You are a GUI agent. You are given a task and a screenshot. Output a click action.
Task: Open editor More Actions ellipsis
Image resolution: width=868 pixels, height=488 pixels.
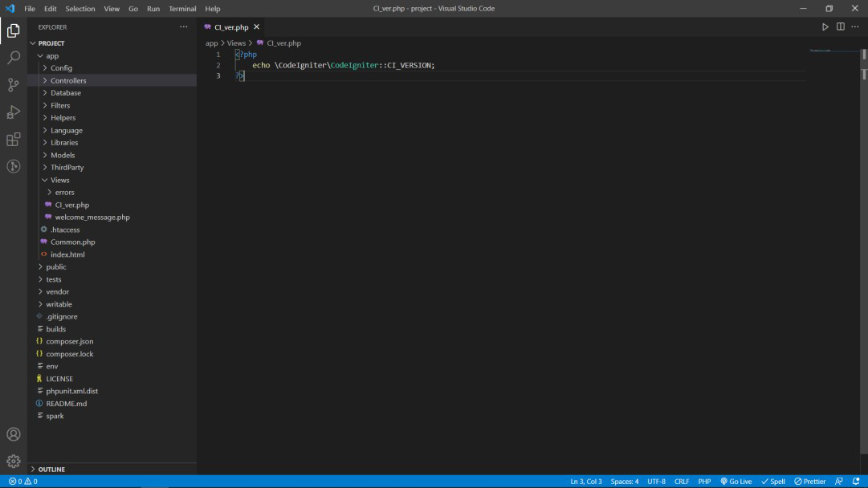pos(855,26)
